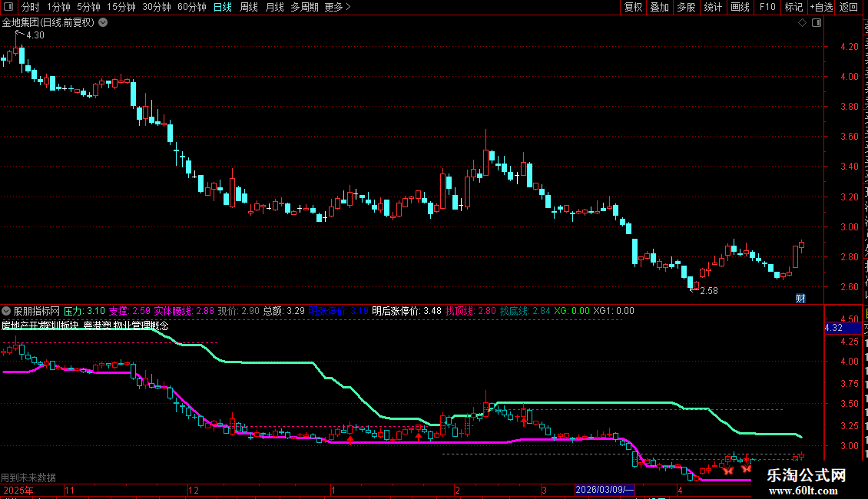Click the month 12 label on time axis

click(x=194, y=490)
